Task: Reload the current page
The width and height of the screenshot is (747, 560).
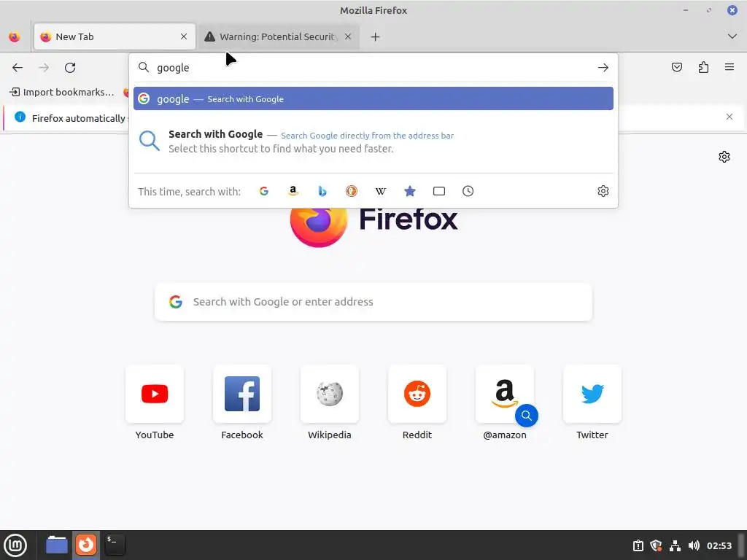Action: [x=70, y=68]
